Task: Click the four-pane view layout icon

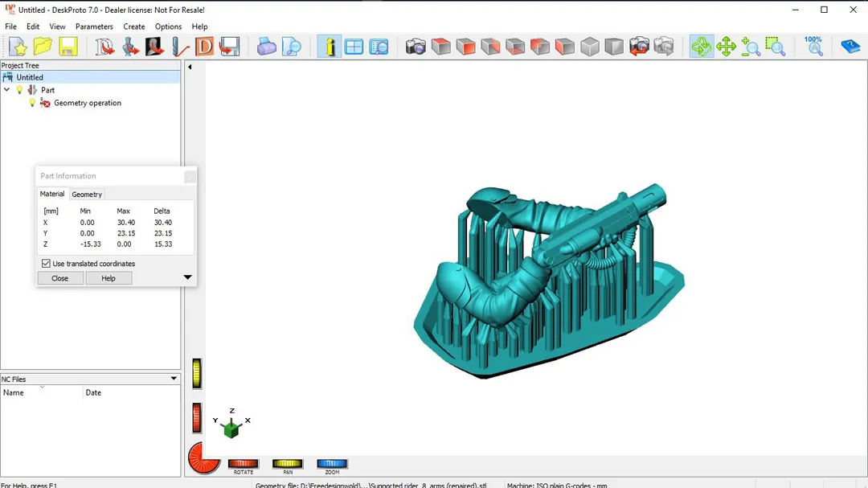Action: click(x=354, y=47)
